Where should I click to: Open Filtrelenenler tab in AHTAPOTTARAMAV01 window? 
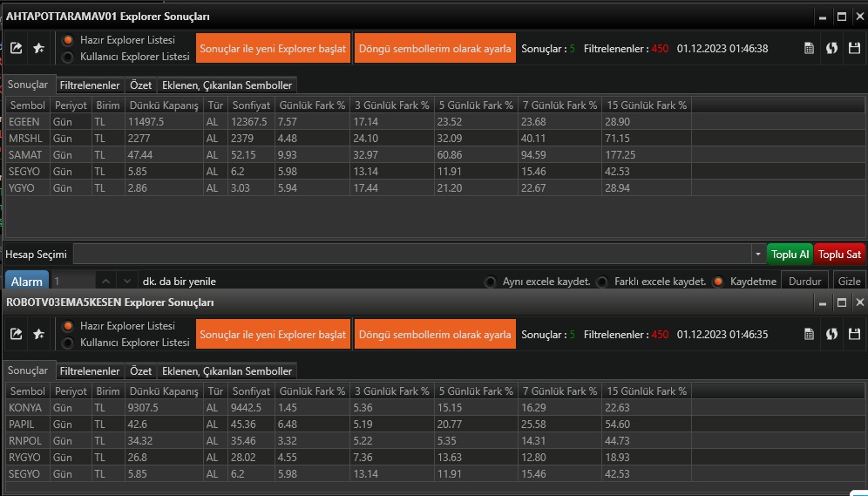tap(90, 85)
